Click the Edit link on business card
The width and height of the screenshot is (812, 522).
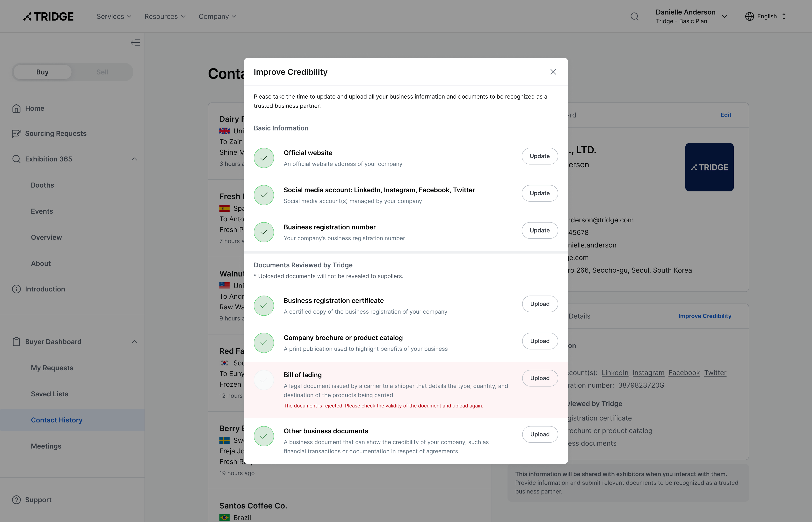725,115
